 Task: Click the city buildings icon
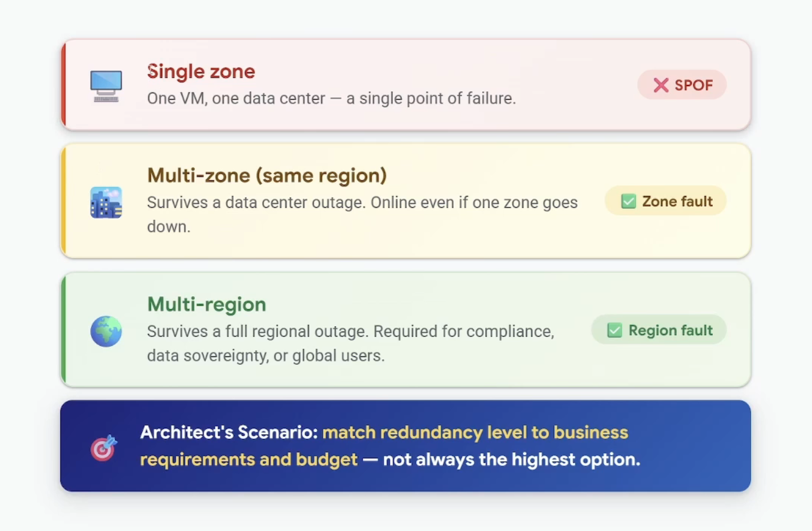pos(106,202)
